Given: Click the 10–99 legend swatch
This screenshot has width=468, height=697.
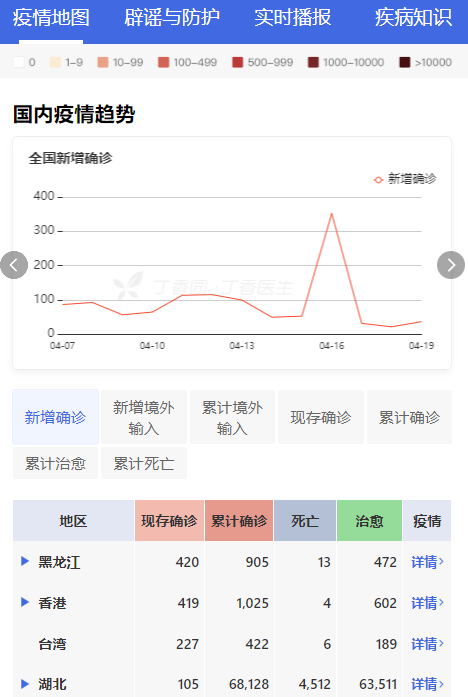Looking at the screenshot, I should point(103,62).
